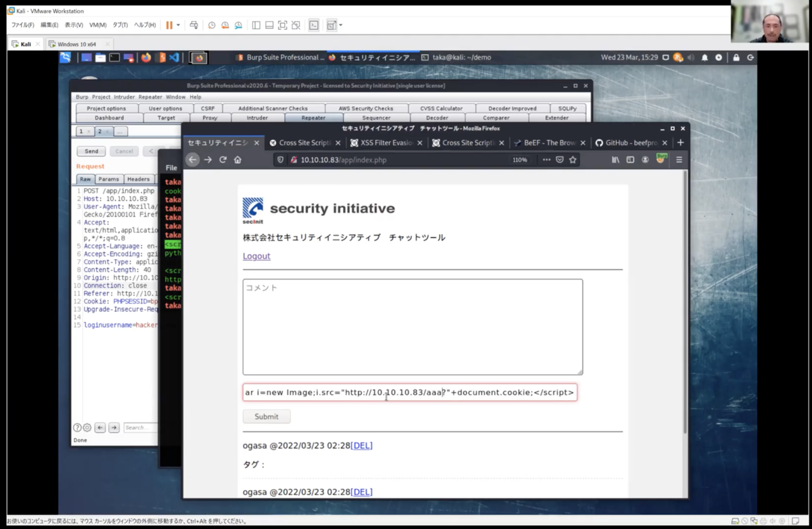Select taka@kali ~/demo terminal taskbar entry
Image resolution: width=812 pixels, height=529 pixels.
coord(456,57)
